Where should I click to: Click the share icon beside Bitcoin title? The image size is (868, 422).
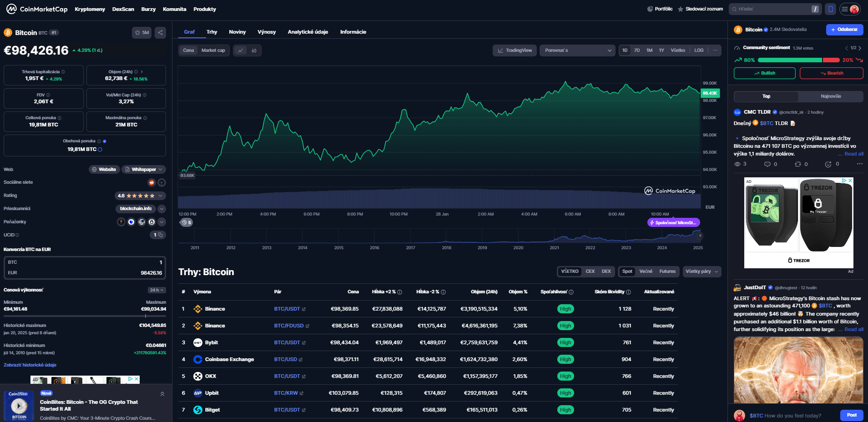click(x=160, y=32)
